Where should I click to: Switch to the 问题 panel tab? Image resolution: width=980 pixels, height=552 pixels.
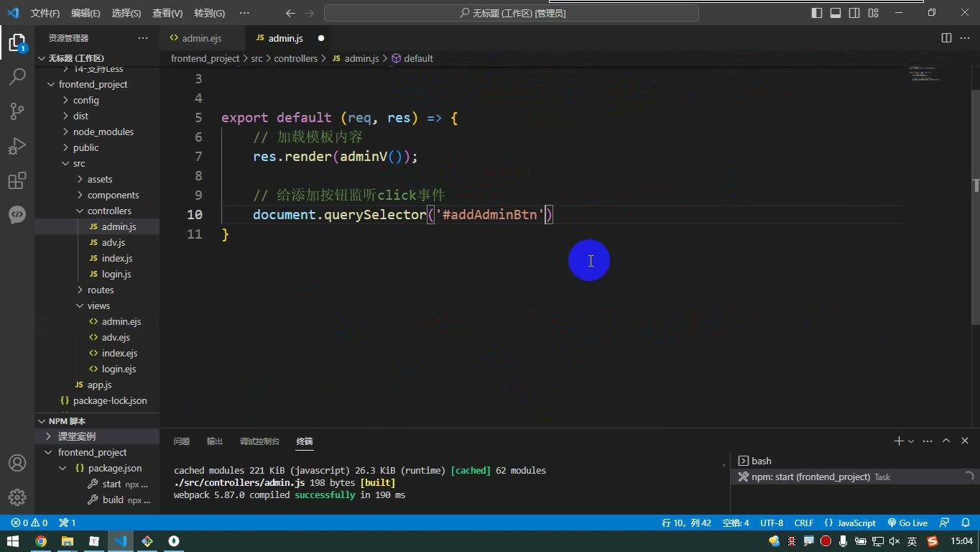182,441
